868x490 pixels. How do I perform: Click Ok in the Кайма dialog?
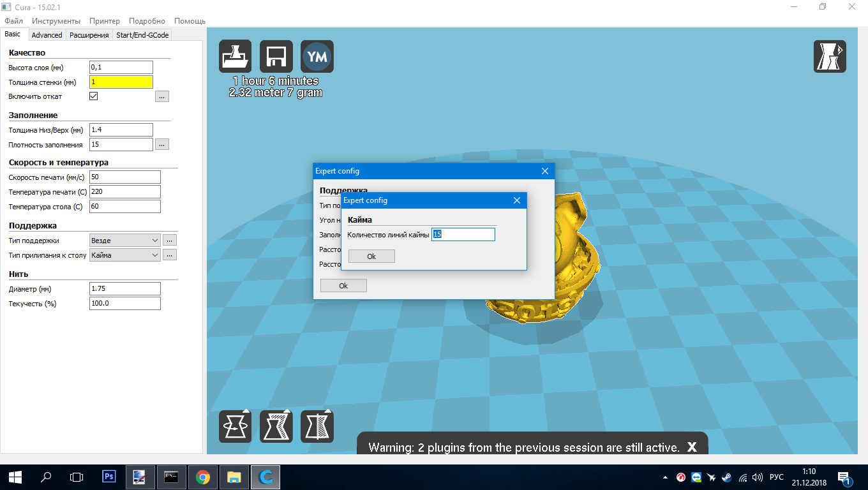tap(371, 256)
